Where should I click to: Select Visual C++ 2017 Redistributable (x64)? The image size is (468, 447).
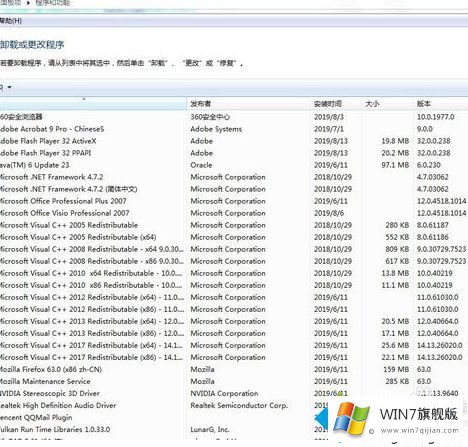[x=91, y=345]
